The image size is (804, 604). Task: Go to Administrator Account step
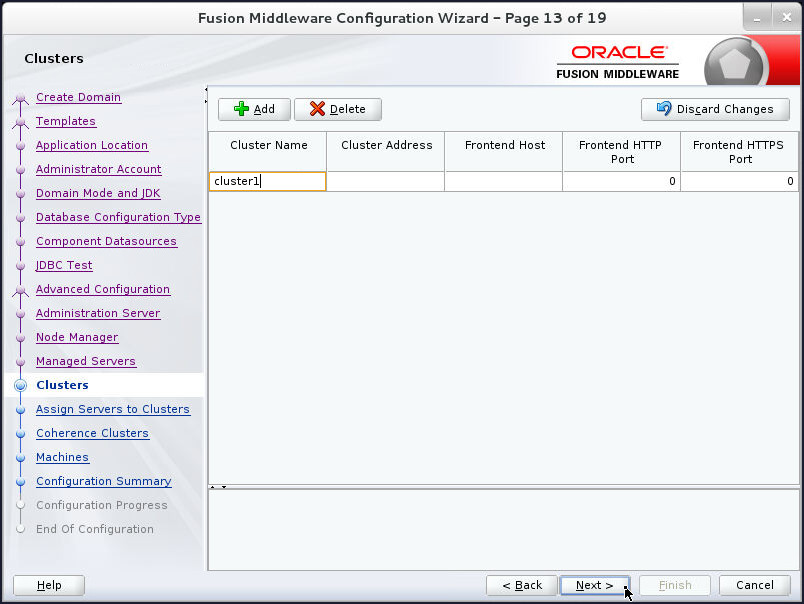[x=98, y=169]
